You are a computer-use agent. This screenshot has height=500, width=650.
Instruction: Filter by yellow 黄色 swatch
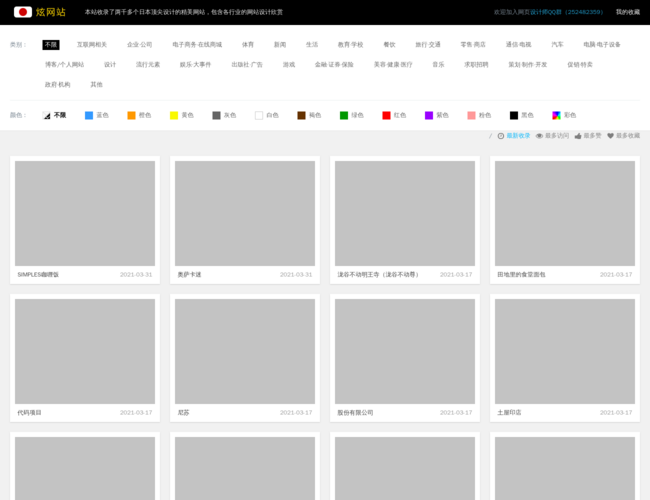[174, 116]
